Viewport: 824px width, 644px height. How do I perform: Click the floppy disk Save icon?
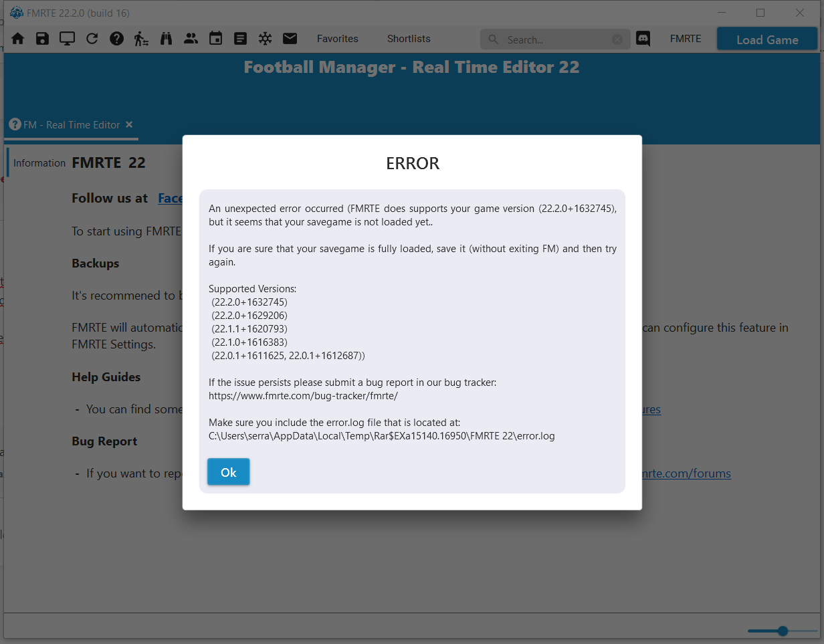[42, 39]
